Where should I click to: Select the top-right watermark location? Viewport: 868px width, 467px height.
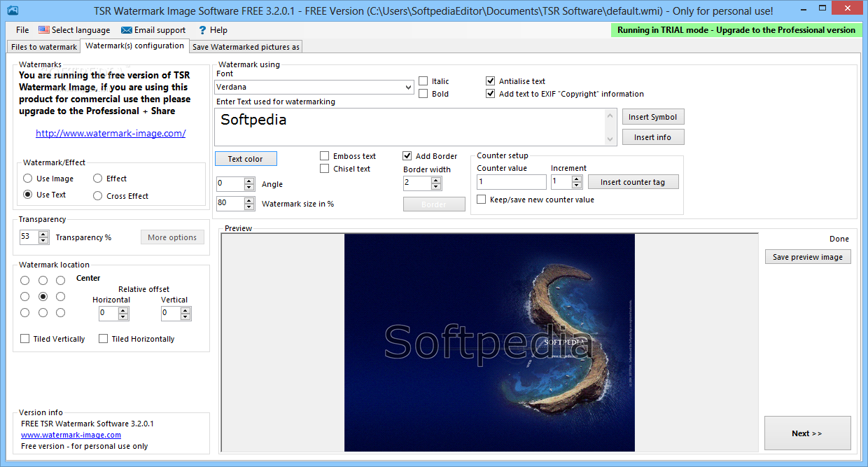60,280
